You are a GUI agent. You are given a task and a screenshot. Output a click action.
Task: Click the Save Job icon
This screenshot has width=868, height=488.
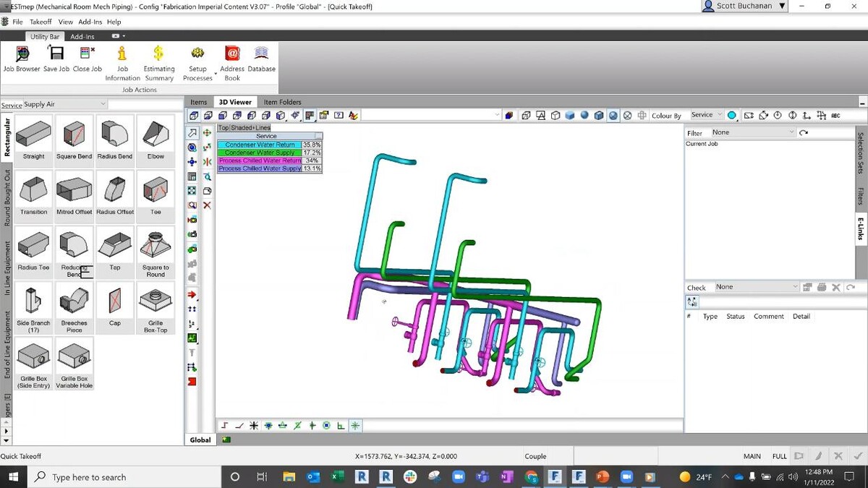(x=56, y=59)
